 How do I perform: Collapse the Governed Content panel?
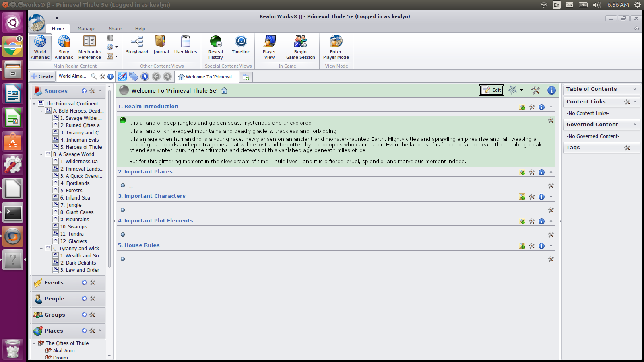pyautogui.click(x=635, y=125)
